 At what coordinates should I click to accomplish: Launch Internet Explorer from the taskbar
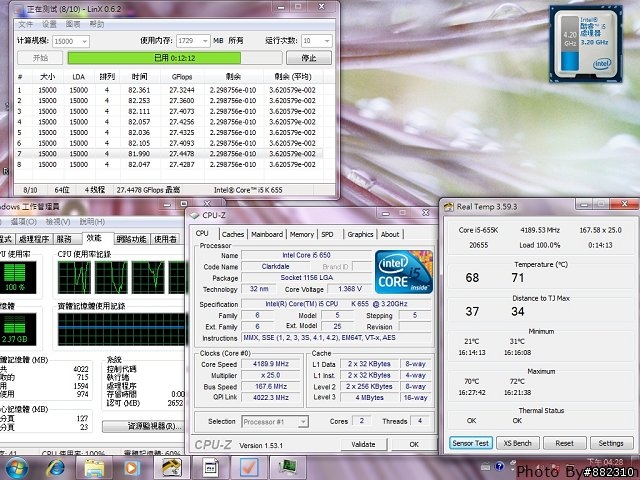pos(56,468)
